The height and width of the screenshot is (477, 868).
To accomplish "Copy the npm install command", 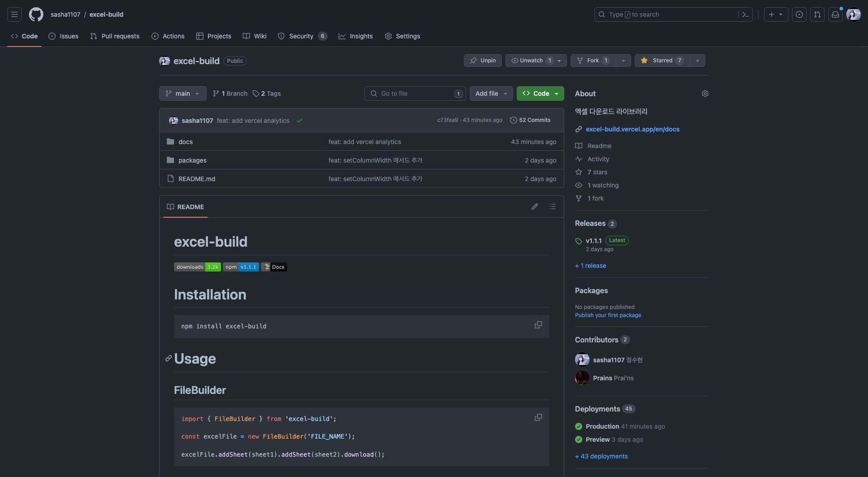I will [538, 325].
